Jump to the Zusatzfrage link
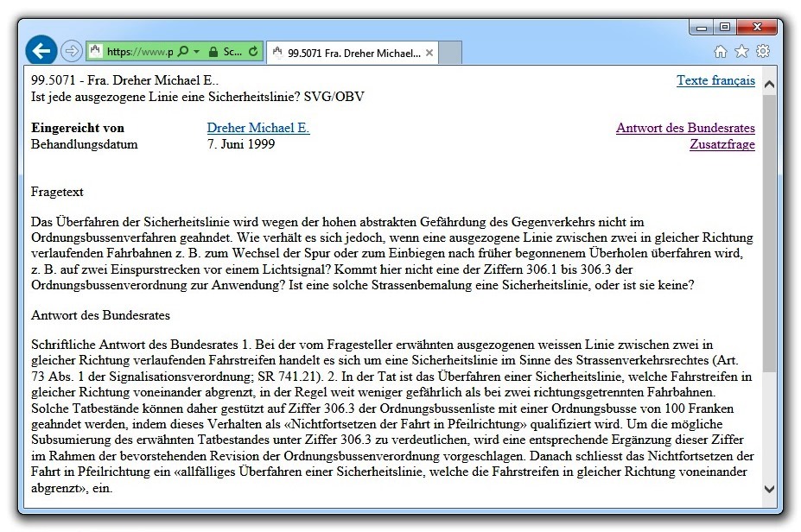Screen dimensions: 801x532 tap(722, 144)
